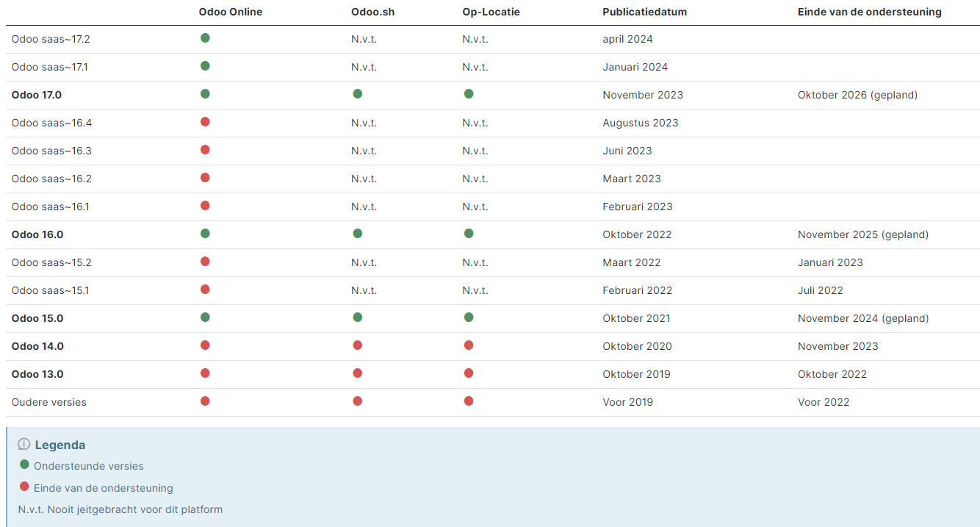Screen dimensions: 980x527
Task: Click Odoo 17.0 Odoo.sh green status dot
Action: point(357,93)
